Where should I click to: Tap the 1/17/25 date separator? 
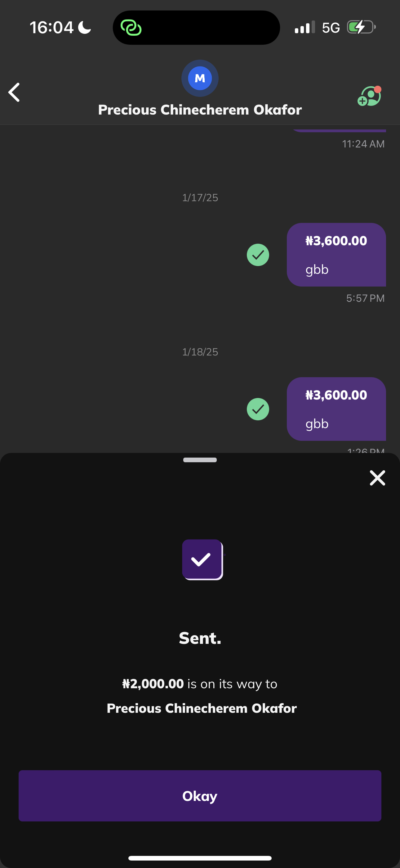(x=200, y=197)
